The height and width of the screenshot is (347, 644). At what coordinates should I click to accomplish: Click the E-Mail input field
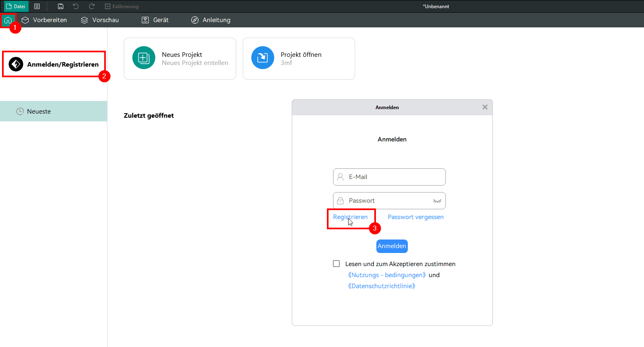tap(389, 177)
